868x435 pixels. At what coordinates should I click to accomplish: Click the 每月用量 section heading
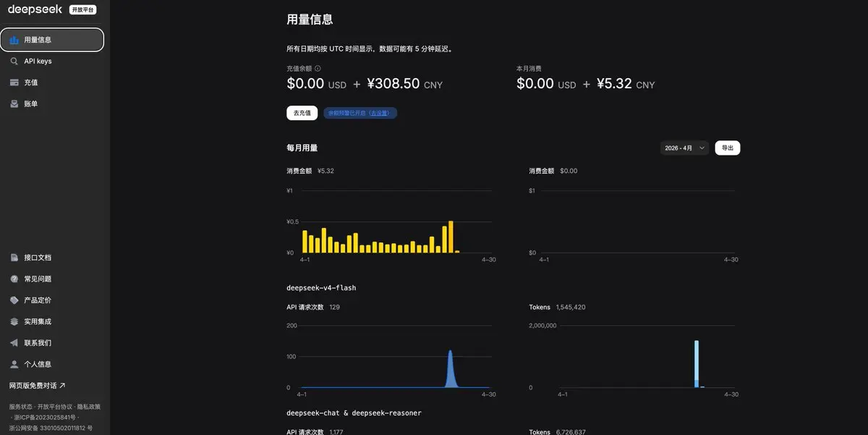coord(302,148)
